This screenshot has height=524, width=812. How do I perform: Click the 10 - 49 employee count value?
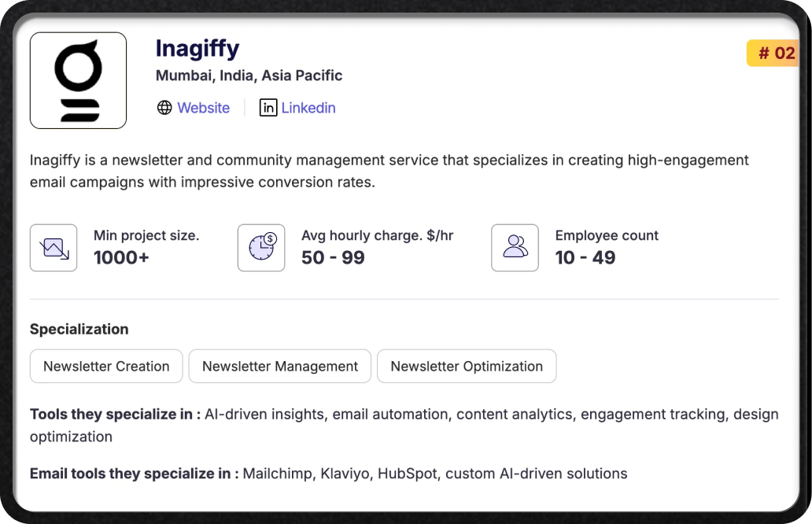pos(585,258)
